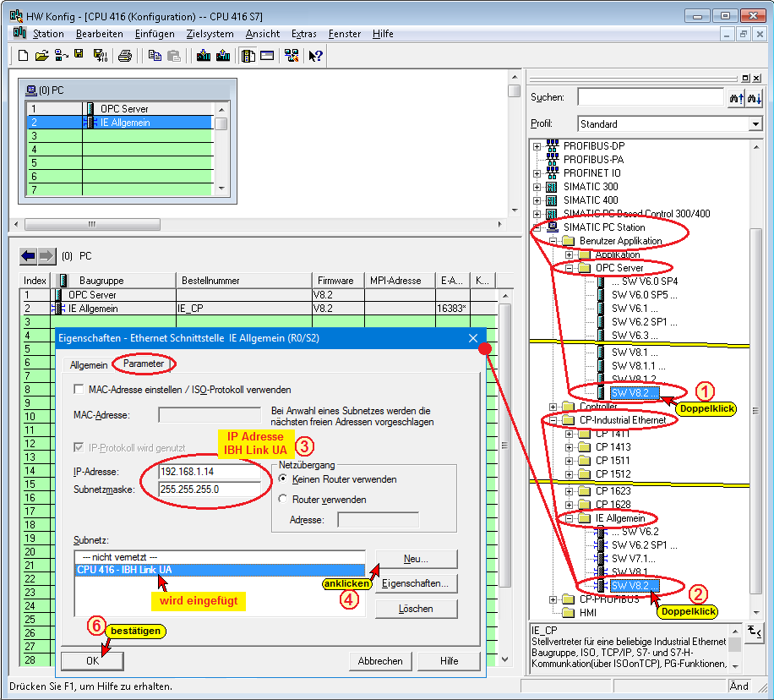Click the address overview window toolbar icon

pos(267,55)
